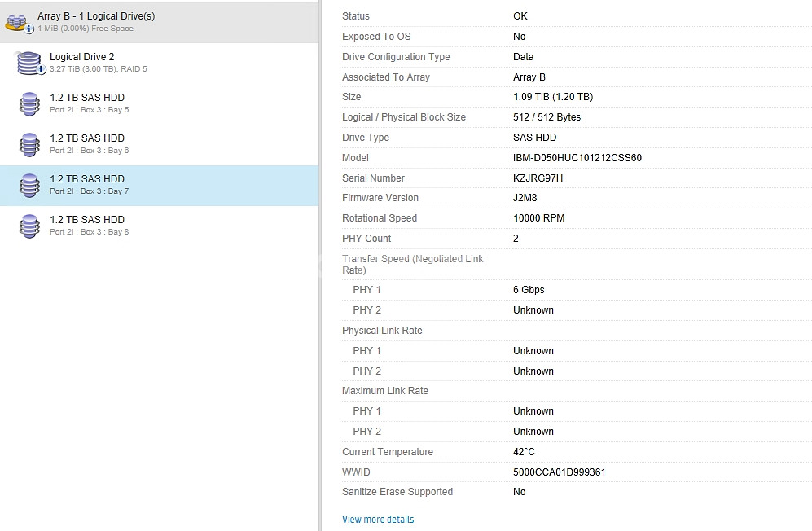Click Transfer Speed (Negotiated Link Rate) heading
This screenshot has width=812, height=531.
[x=413, y=264]
